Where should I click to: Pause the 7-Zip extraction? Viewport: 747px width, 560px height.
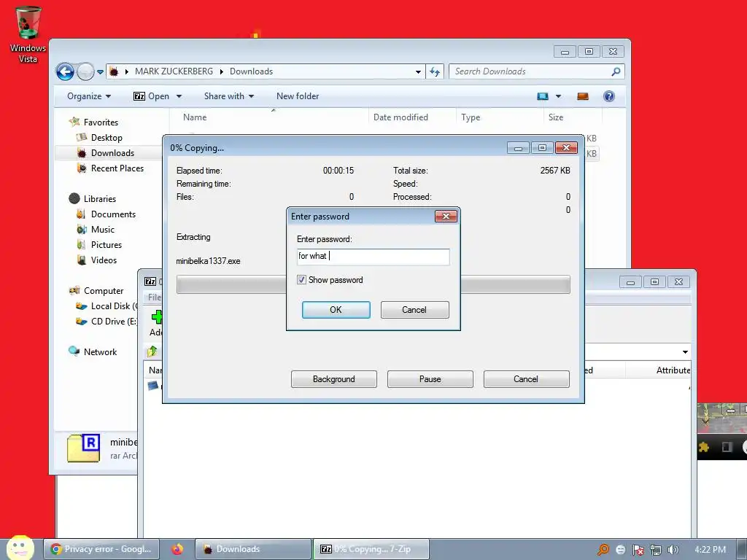coord(430,379)
